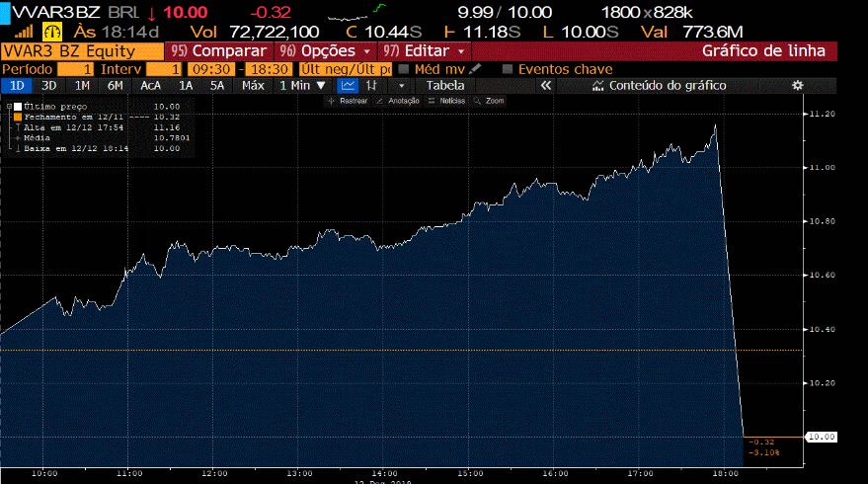Open chart settings gear icon
The width and height of the screenshot is (868, 484).
click(797, 86)
